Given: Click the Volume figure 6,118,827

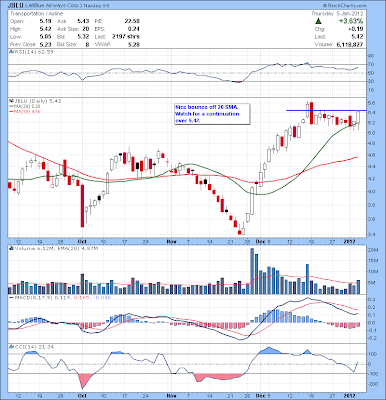Looking at the screenshot, I should [x=349, y=44].
